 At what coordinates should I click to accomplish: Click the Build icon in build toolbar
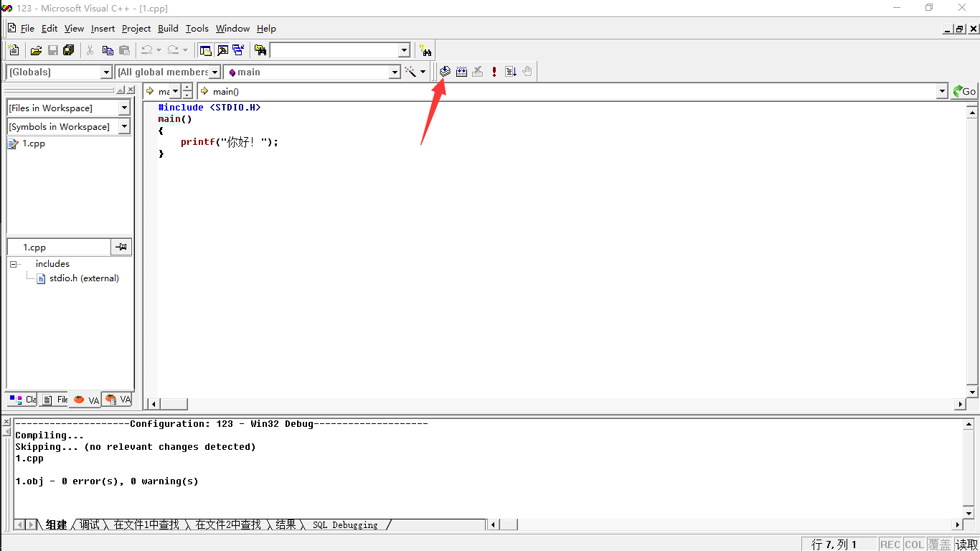click(x=461, y=72)
